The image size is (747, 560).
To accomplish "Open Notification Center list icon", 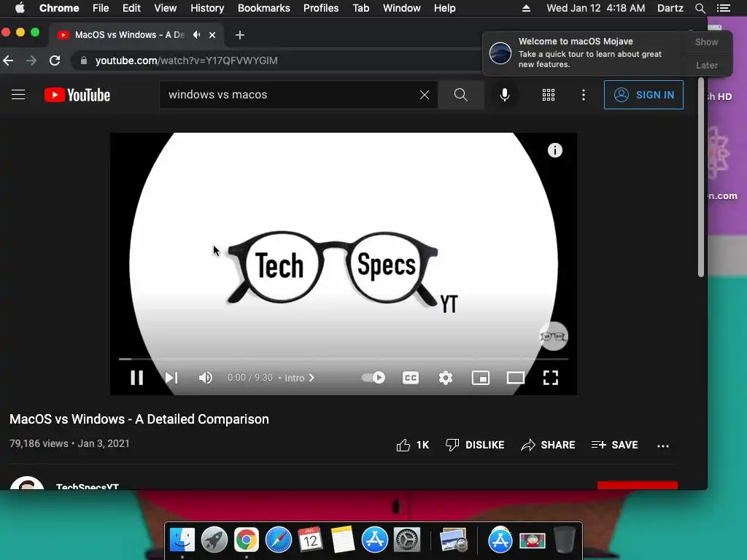I will [723, 8].
